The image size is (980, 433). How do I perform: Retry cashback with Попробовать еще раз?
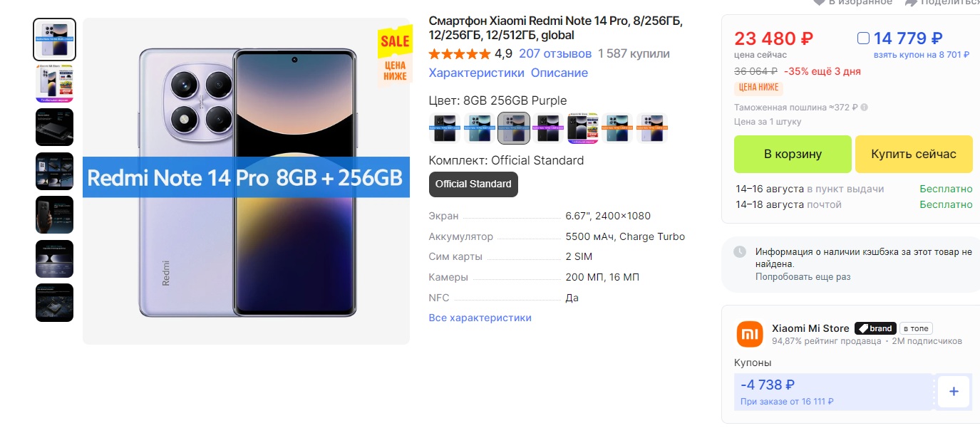pyautogui.click(x=803, y=277)
